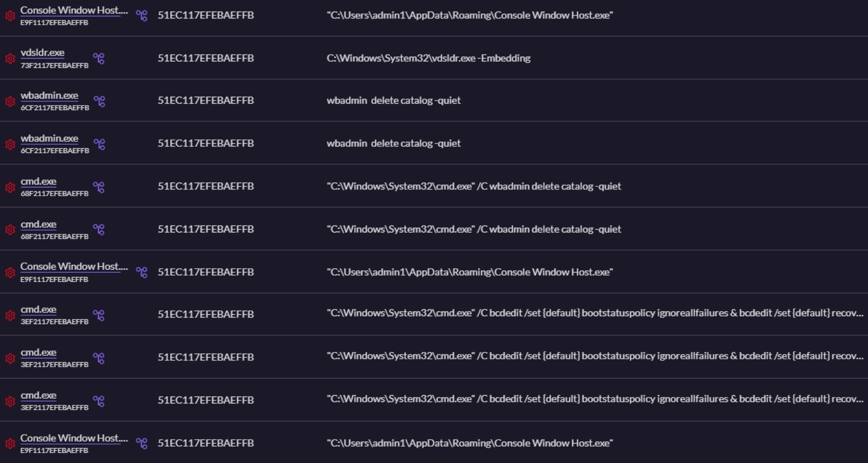
Task: Open the lower wbadmin cmd.exe process link
Action: click(39, 224)
